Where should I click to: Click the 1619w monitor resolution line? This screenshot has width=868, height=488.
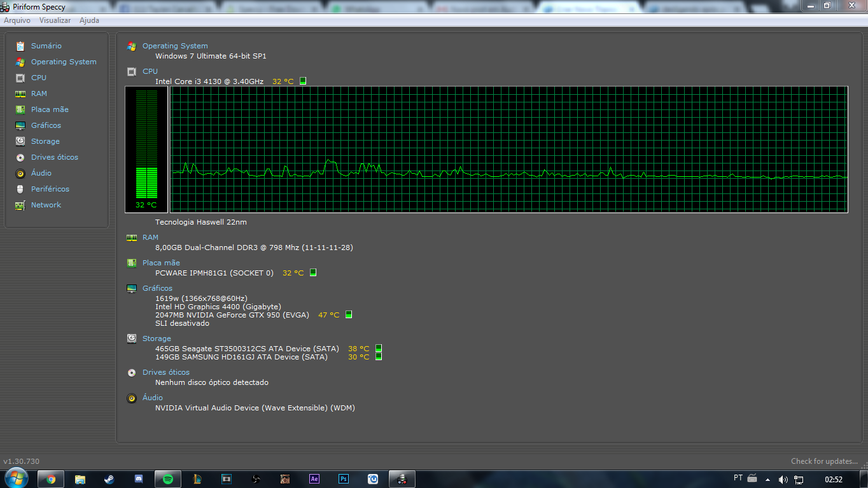[201, 298]
